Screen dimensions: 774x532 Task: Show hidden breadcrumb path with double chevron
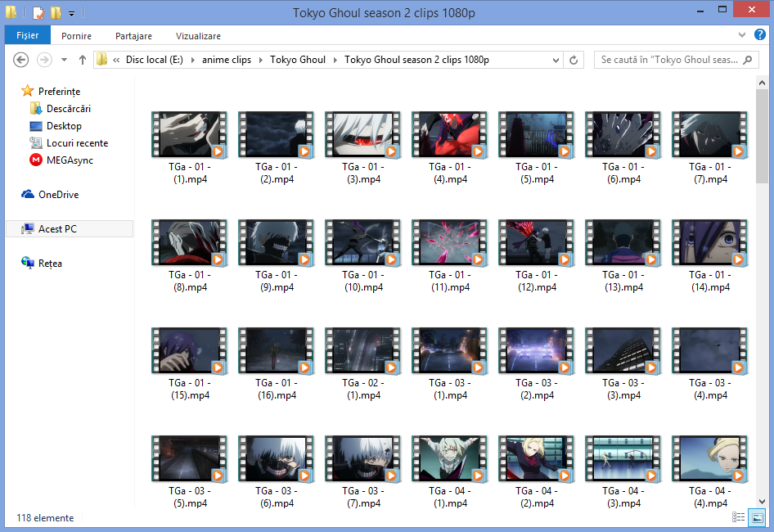point(116,60)
